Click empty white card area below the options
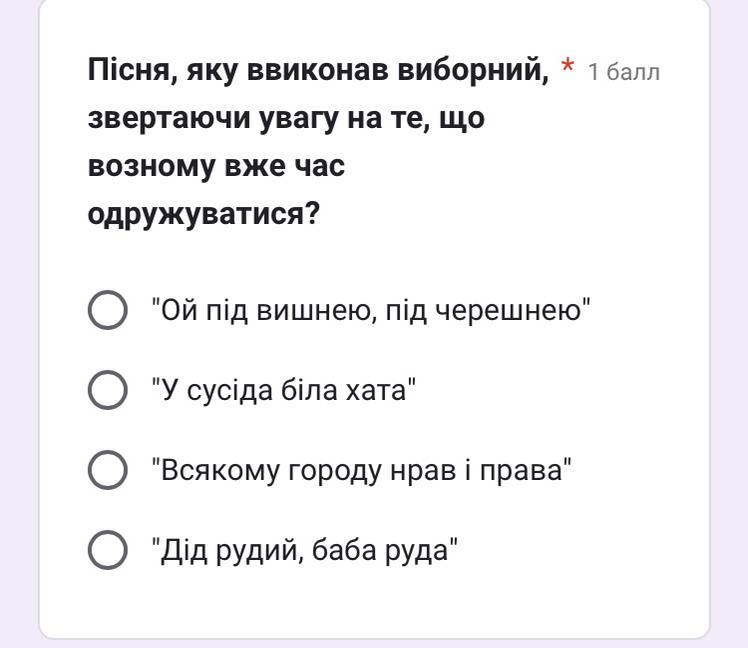748x648 pixels. [x=374, y=606]
